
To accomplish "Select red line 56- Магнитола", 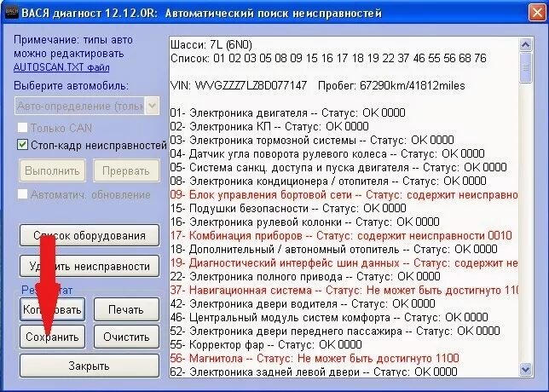I will click(x=315, y=359).
